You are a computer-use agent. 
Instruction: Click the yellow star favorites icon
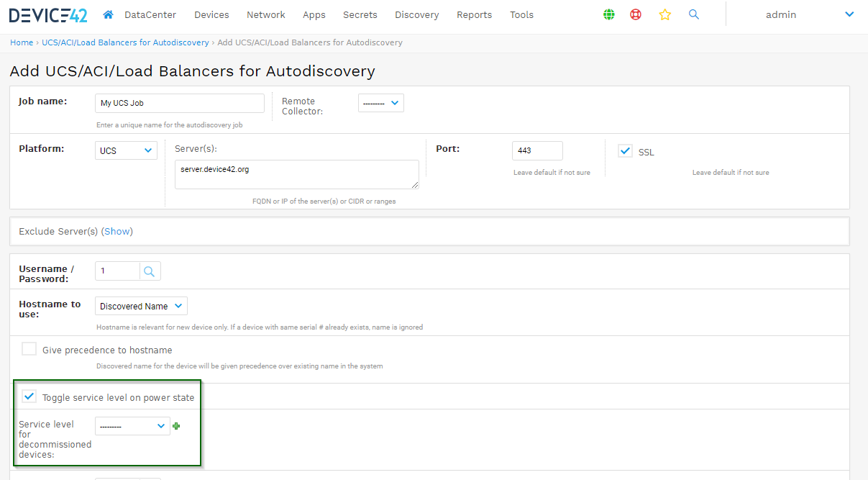tap(665, 14)
